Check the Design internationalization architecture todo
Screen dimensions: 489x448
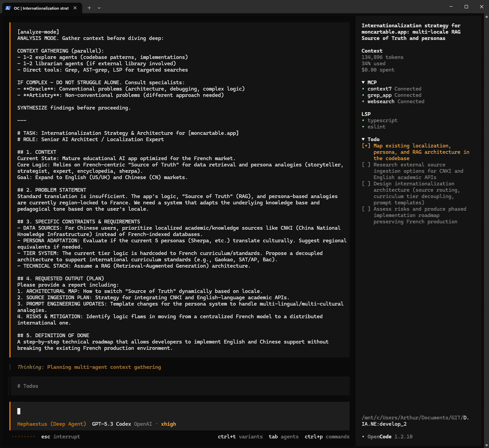366,184
